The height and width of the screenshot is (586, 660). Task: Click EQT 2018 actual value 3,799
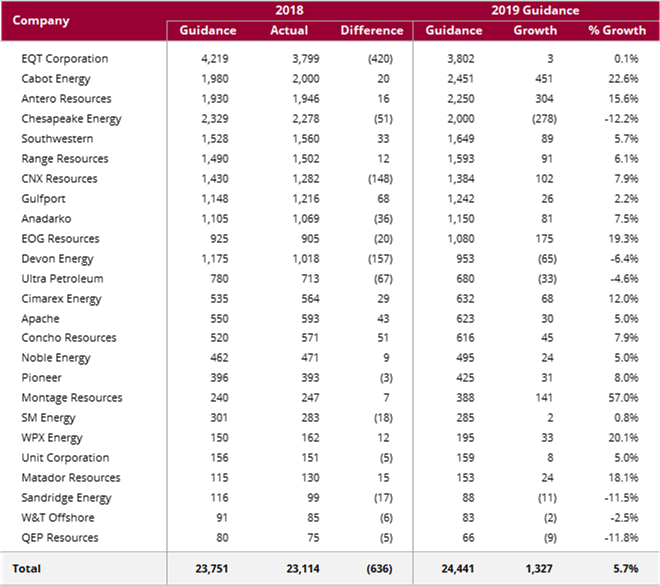[x=306, y=59]
